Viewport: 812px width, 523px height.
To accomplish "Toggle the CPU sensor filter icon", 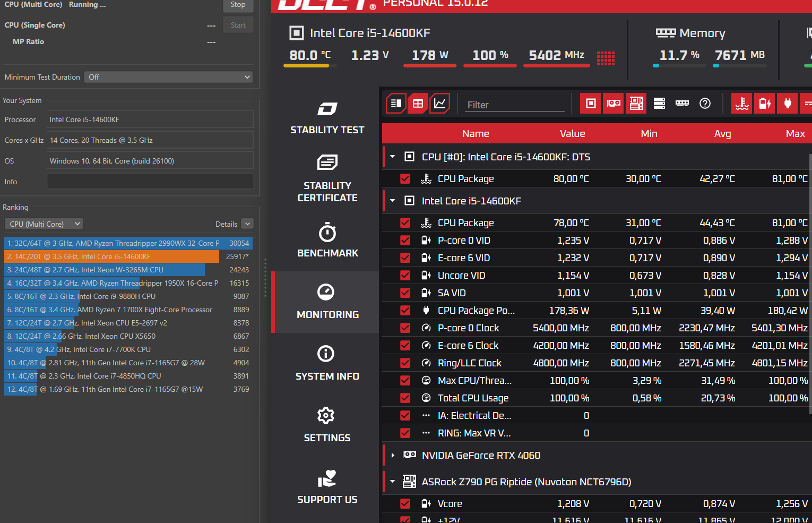I will [591, 104].
